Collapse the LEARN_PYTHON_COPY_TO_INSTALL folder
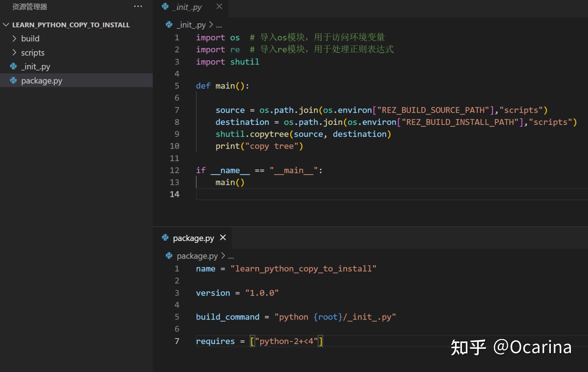The width and height of the screenshot is (588, 372). [x=5, y=25]
